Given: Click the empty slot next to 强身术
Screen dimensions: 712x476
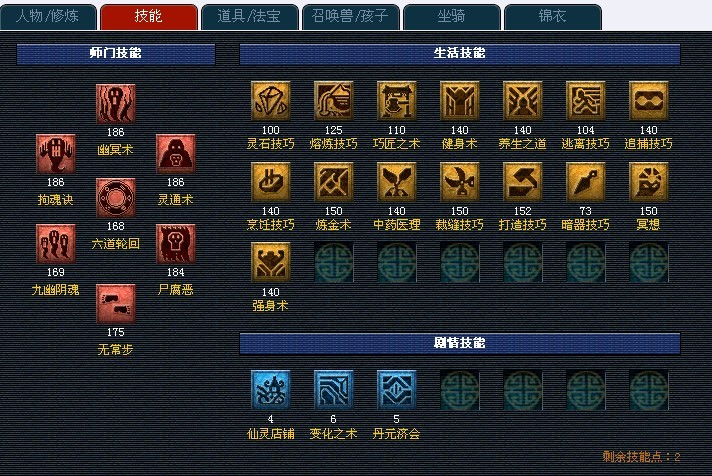Looking at the screenshot, I should pyautogui.click(x=333, y=263).
